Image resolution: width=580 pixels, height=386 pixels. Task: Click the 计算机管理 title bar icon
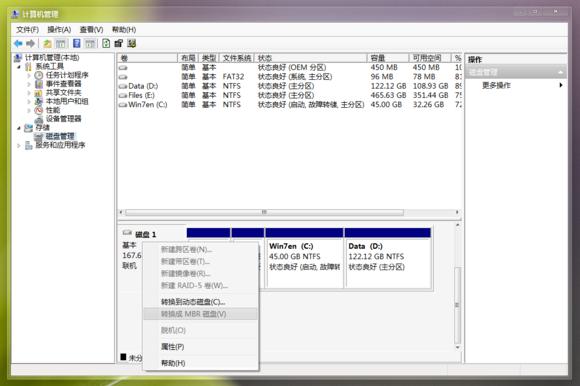point(15,14)
